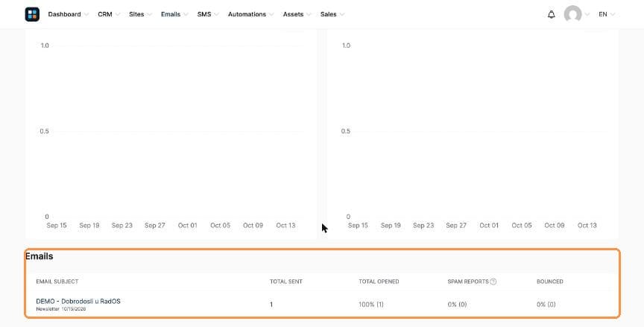Open the app logo home icon
Image resolution: width=644 pixels, height=327 pixels.
tap(32, 14)
